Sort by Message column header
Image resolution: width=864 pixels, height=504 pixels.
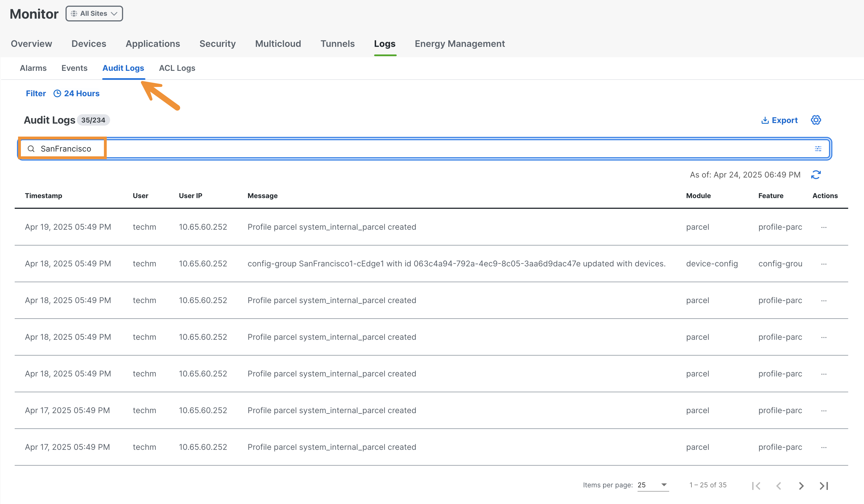pos(263,195)
